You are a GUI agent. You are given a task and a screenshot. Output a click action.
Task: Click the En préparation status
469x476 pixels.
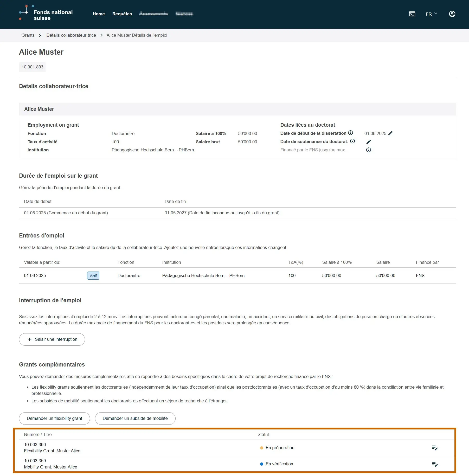click(277, 448)
